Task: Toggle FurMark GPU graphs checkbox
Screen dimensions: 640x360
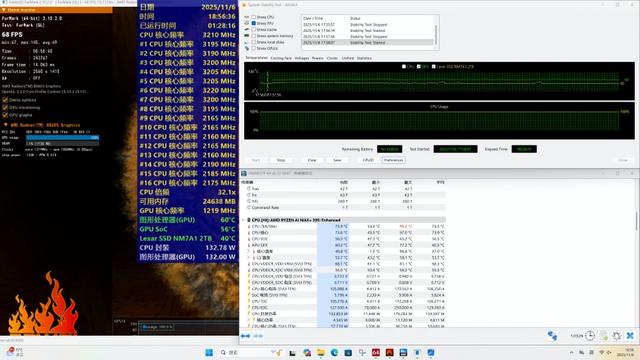Action: (x=5, y=115)
